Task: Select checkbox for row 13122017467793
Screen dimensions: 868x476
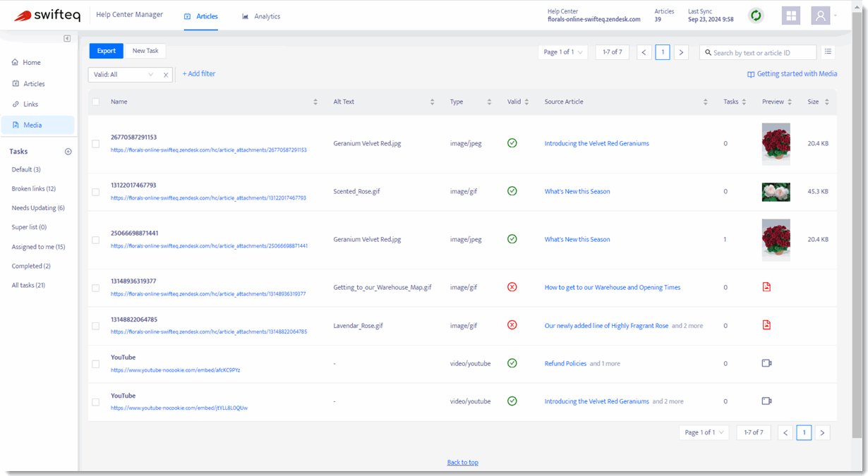Action: [96, 192]
